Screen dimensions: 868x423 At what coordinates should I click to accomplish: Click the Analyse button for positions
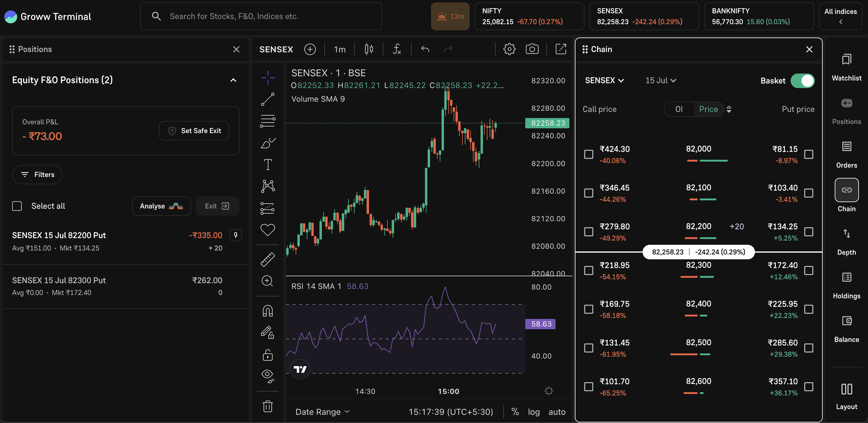161,206
